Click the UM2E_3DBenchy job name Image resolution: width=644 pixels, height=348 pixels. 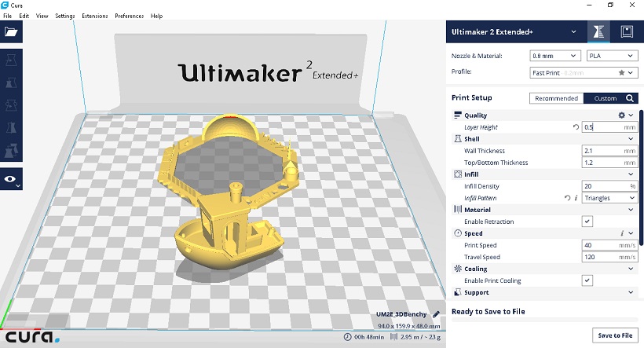401,314
